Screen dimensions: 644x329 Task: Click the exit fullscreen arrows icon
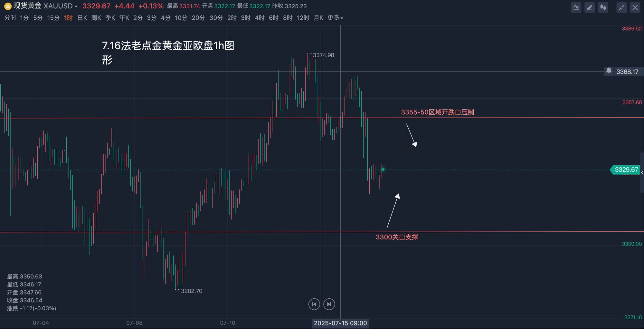click(x=621, y=7)
